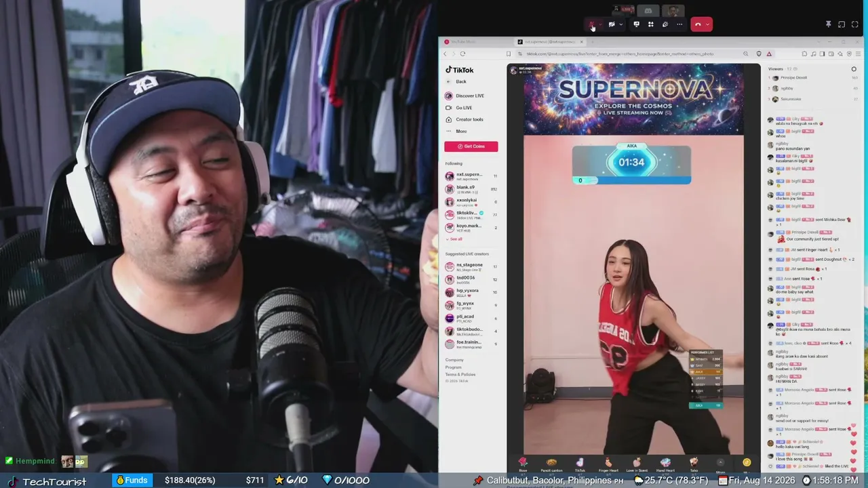
Task: Open the browser hamburger menu
Action: pyautogui.click(x=858, y=54)
